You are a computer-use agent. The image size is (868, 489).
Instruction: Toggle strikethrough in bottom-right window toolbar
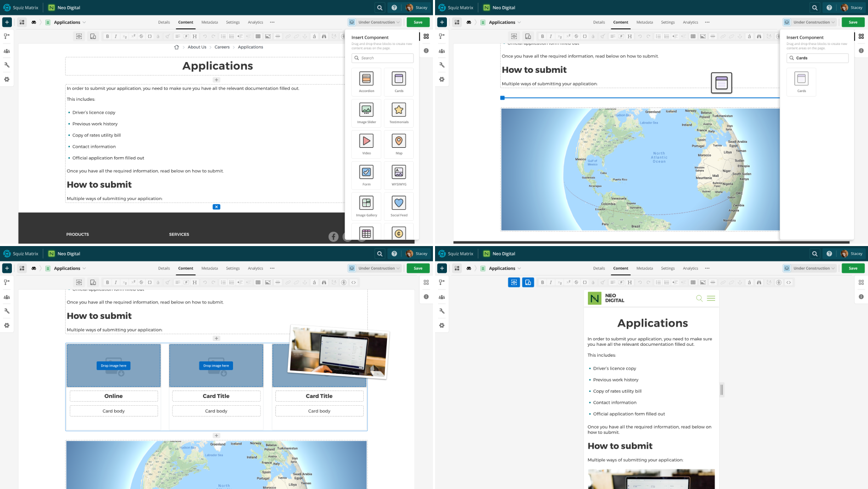pyautogui.click(x=576, y=282)
